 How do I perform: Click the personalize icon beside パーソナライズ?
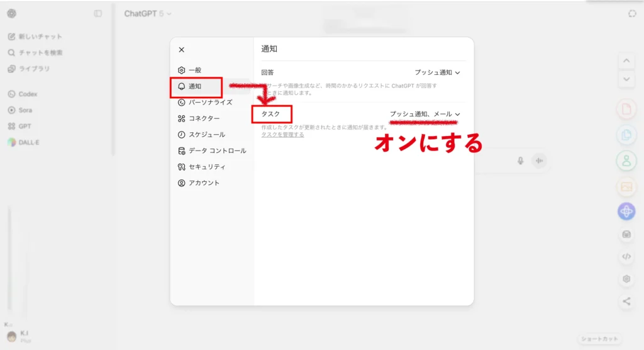[x=182, y=103]
